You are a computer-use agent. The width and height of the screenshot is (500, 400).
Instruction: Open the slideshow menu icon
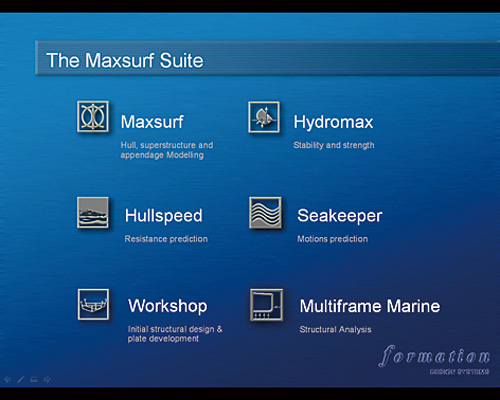[34, 379]
